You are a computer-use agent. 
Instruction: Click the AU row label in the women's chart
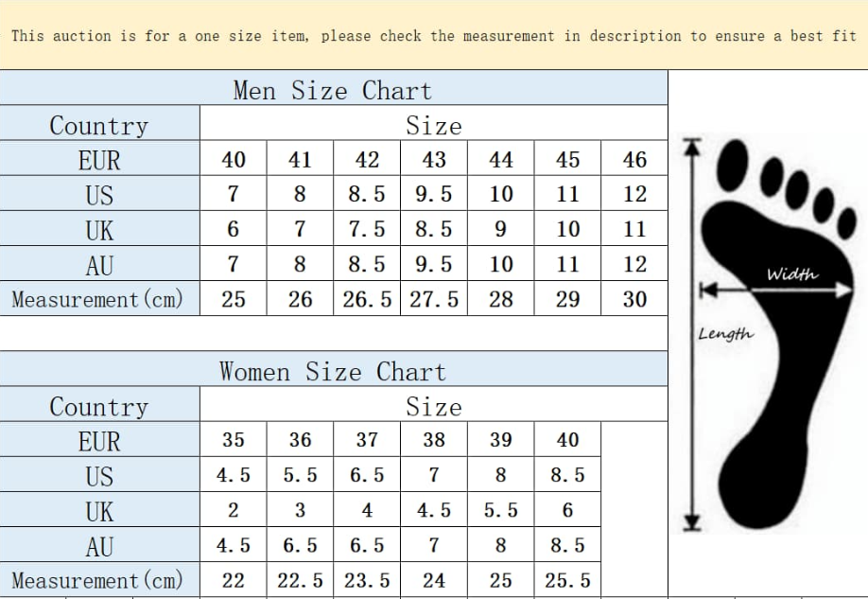(x=99, y=546)
